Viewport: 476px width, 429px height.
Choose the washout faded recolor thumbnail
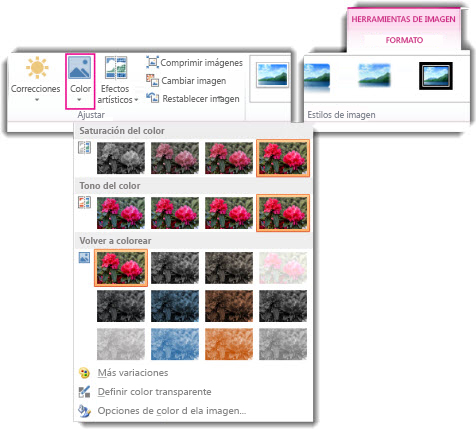click(x=283, y=268)
